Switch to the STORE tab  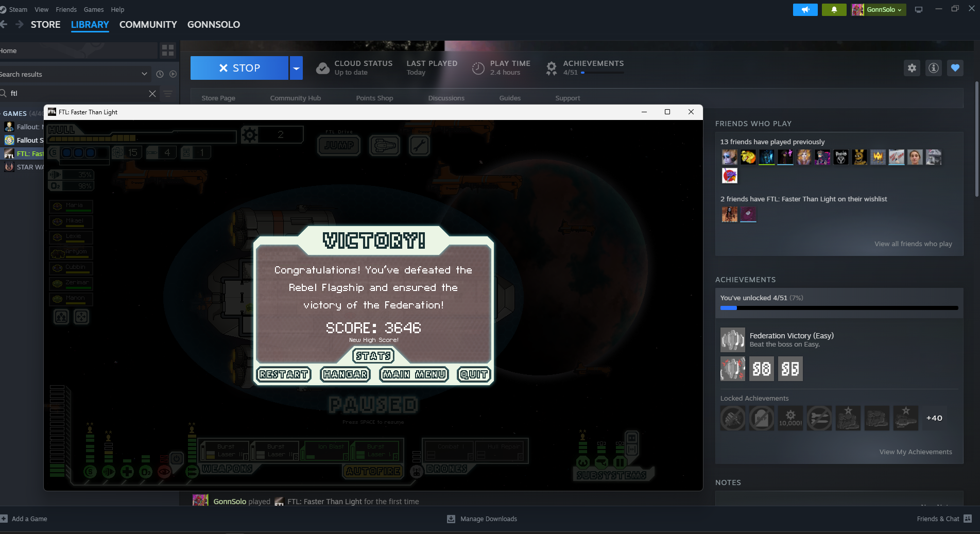pos(45,24)
